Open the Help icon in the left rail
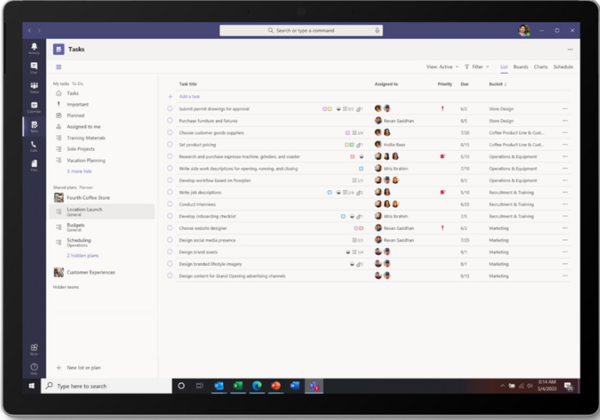This screenshot has width=600, height=420. 34,368
